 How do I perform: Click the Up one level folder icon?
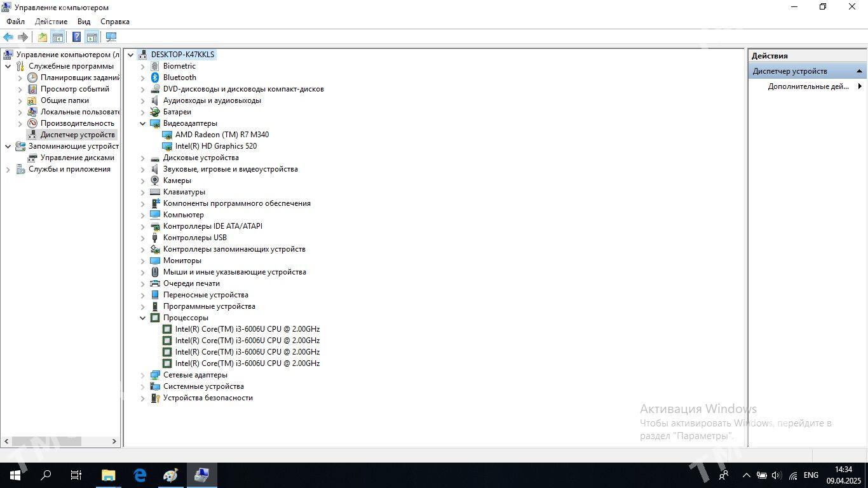43,37
